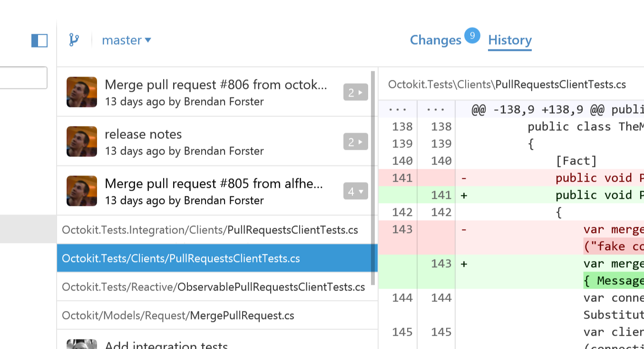Click the git branch icon

(74, 40)
